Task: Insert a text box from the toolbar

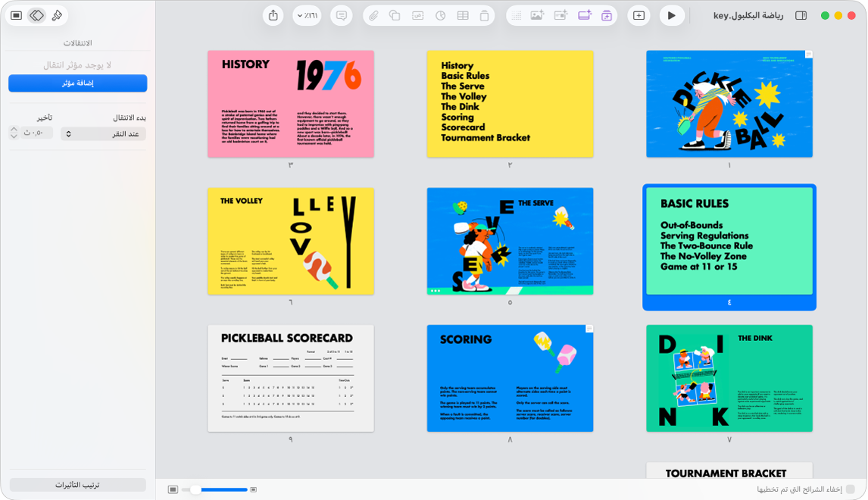Action: 418,15
